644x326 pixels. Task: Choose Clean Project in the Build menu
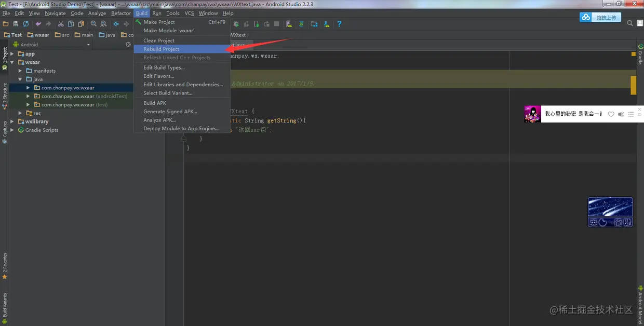pyautogui.click(x=182, y=40)
